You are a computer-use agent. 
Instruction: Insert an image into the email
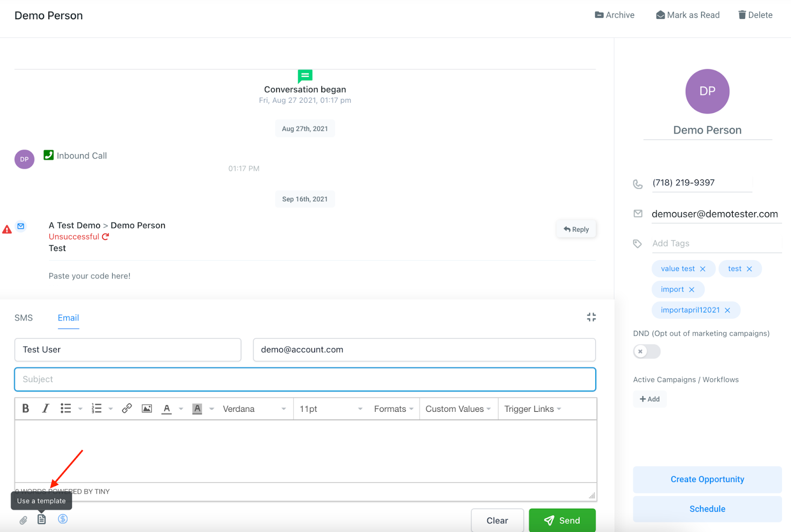(x=147, y=408)
